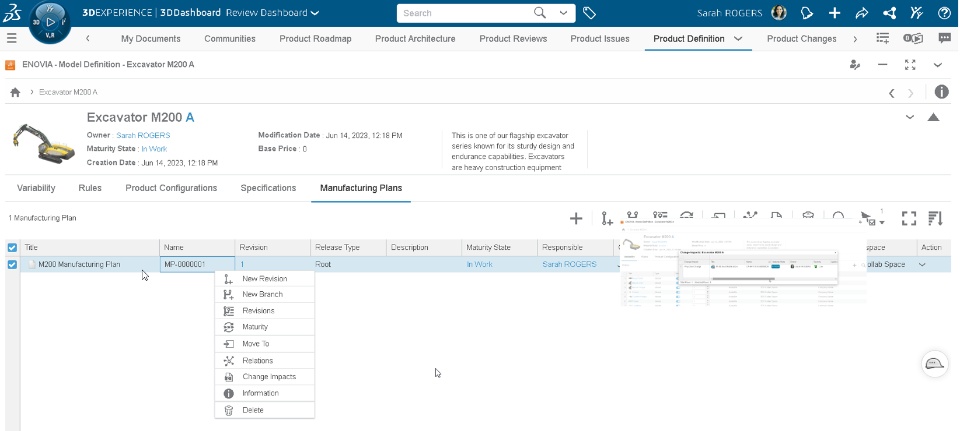Click the home breadcrumb icon

coord(15,92)
